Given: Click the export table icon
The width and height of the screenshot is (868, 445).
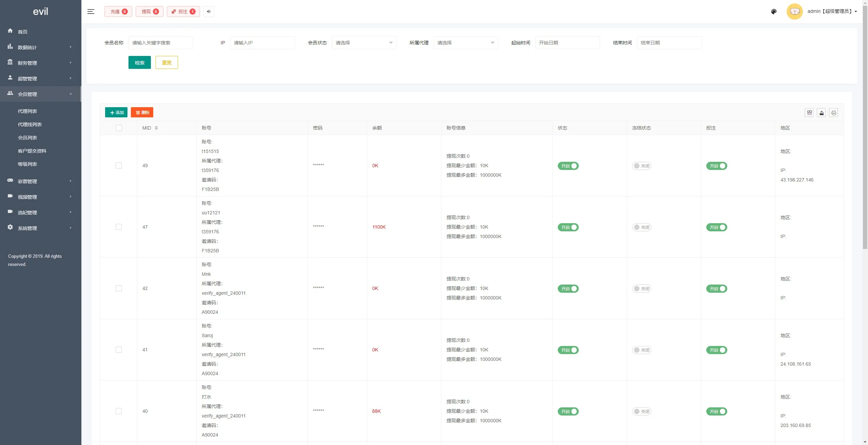Looking at the screenshot, I should pos(822,113).
